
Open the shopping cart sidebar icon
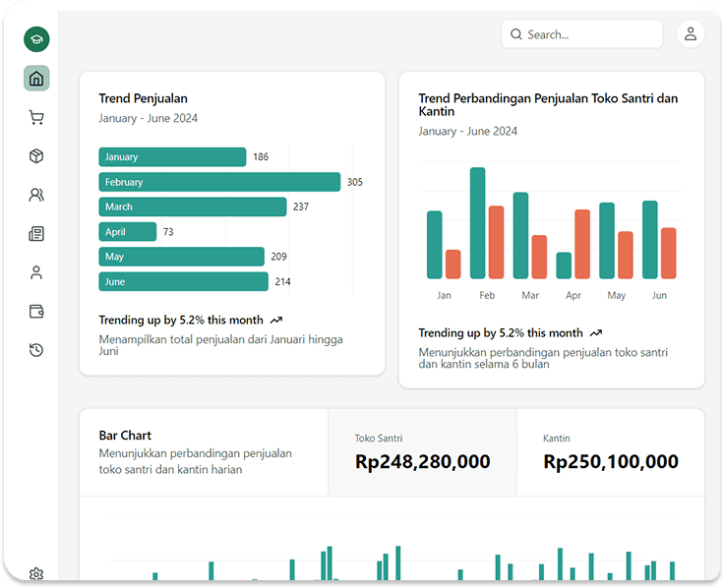[x=36, y=118]
